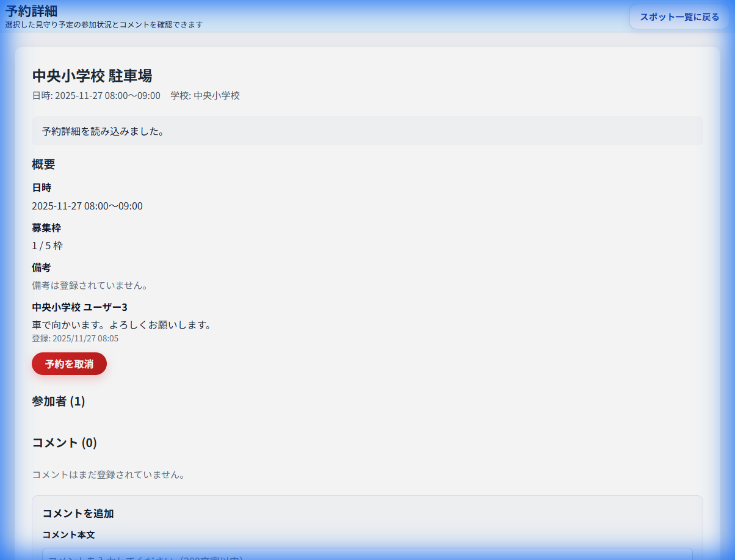Click the 備考 label
The image size is (735, 560).
[x=42, y=267]
